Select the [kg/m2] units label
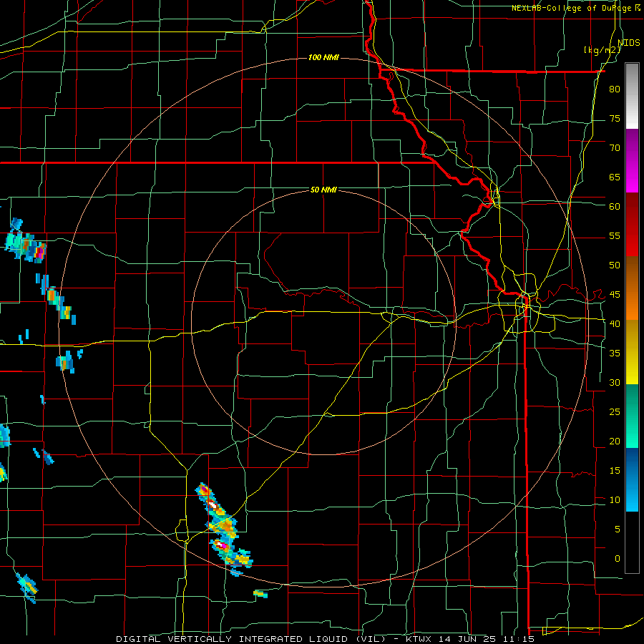Viewport: 644px width, 644px height. point(602,50)
